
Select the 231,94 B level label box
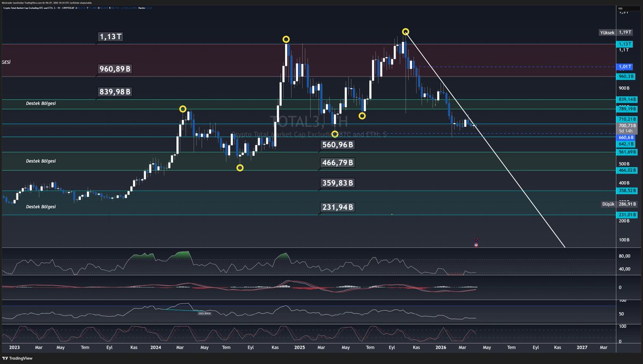pyautogui.click(x=338, y=207)
